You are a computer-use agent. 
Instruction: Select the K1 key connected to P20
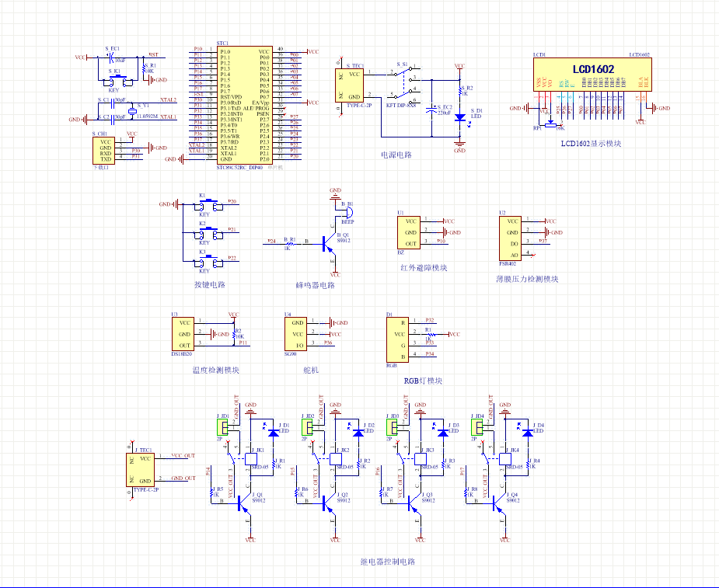(x=208, y=204)
